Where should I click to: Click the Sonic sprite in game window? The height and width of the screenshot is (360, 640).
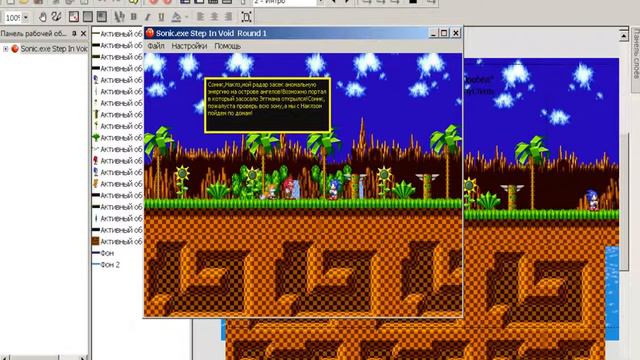coord(334,190)
